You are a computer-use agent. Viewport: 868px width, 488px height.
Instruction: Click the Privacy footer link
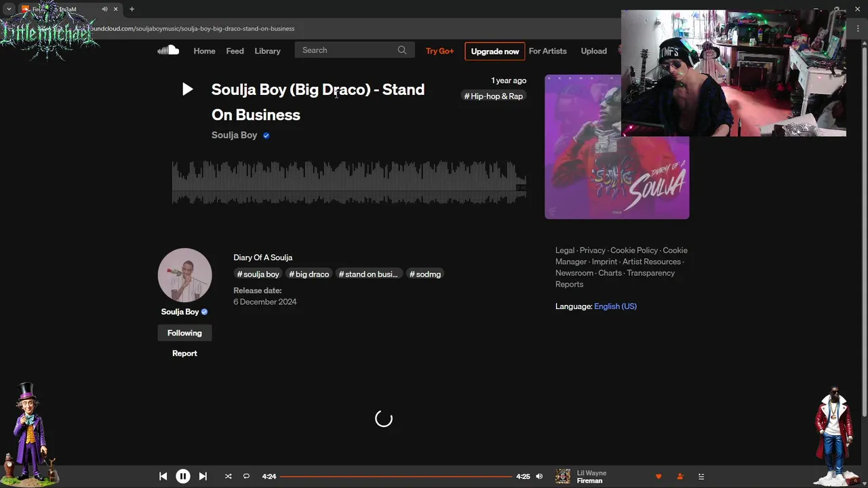click(x=592, y=250)
